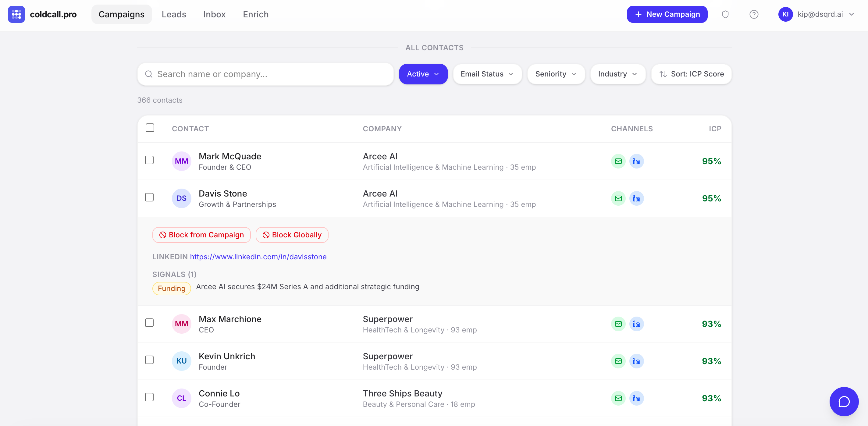Click the coldcall.pro logo icon

pos(16,14)
